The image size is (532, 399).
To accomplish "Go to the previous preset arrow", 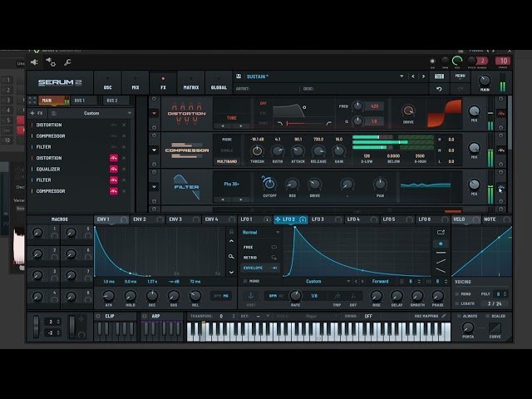I will (413, 76).
